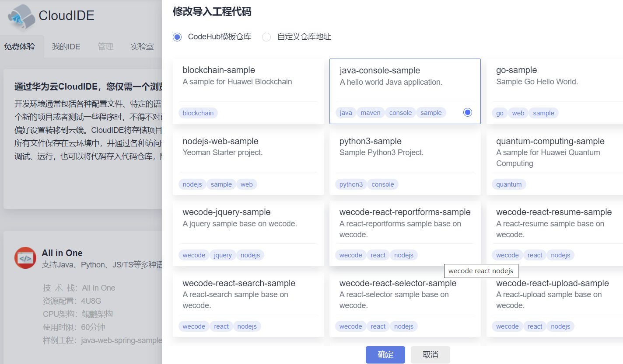Image resolution: width=623 pixels, height=364 pixels.
Task: Go to the 实验室 tab
Action: point(142,47)
